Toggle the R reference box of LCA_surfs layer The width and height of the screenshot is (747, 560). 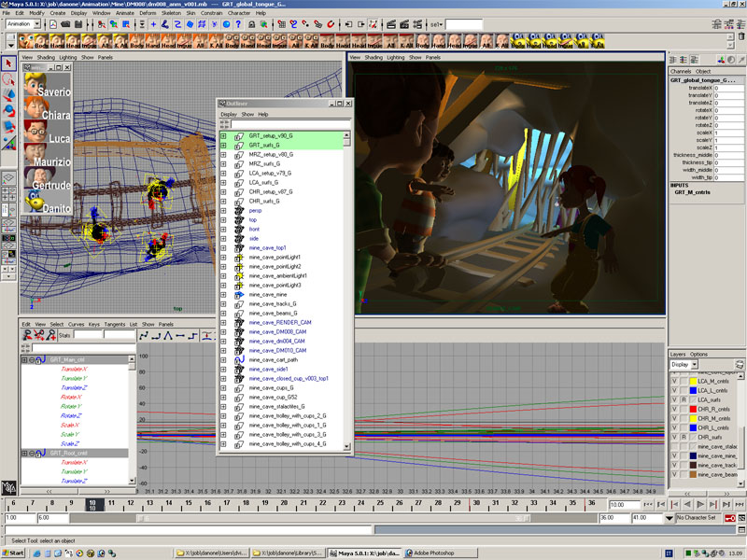684,400
